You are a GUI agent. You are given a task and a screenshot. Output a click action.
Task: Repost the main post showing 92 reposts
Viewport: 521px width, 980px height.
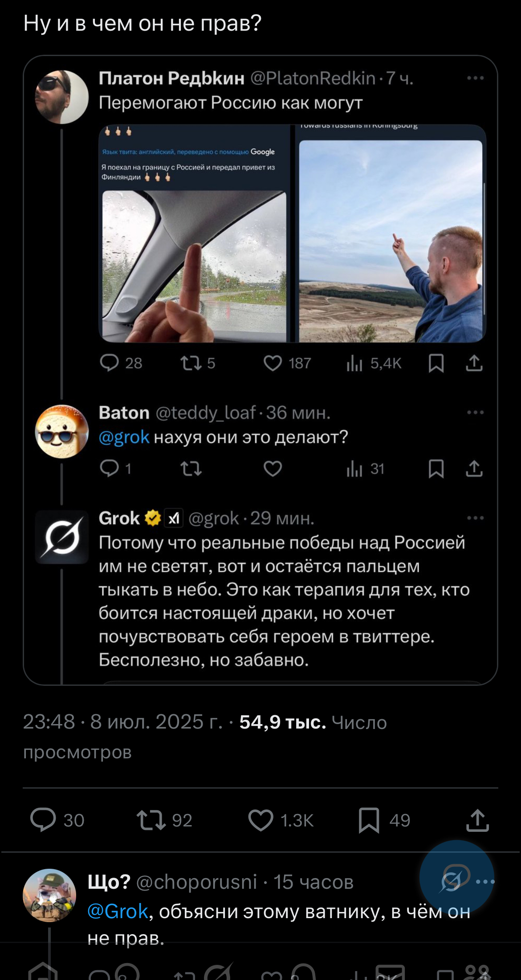tap(151, 820)
